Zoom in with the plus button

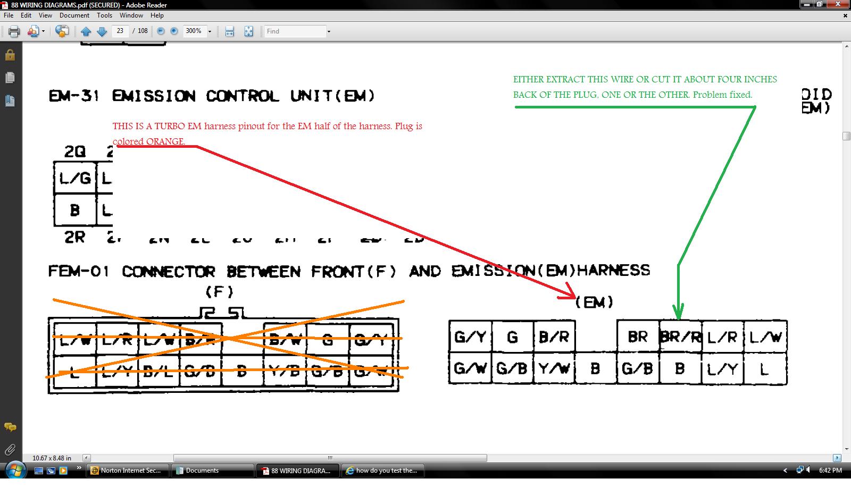point(174,31)
